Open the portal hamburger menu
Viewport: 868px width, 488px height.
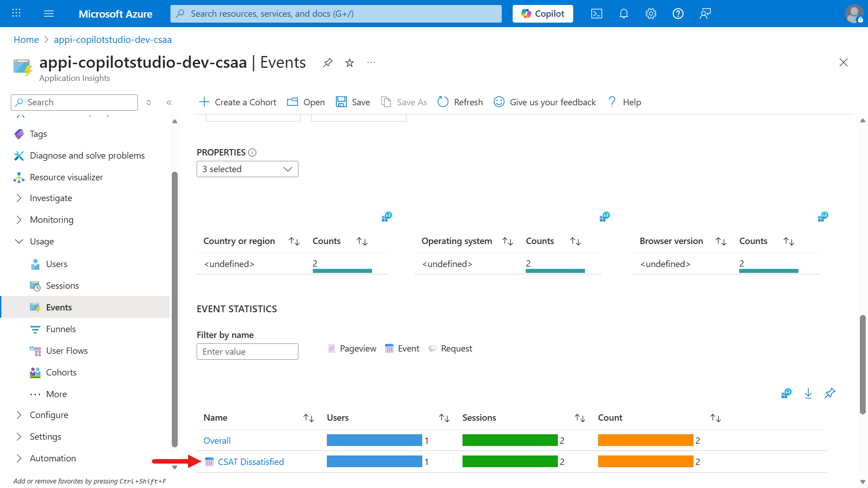[48, 13]
